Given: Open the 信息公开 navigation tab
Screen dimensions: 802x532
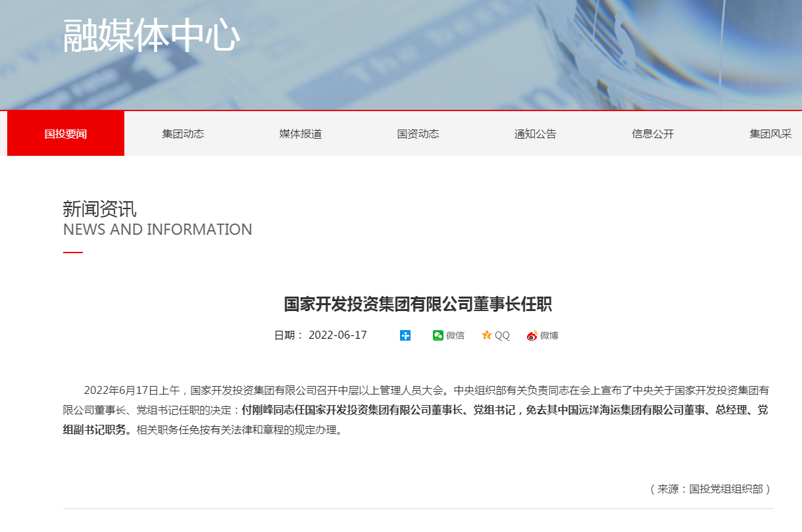Looking at the screenshot, I should (653, 133).
